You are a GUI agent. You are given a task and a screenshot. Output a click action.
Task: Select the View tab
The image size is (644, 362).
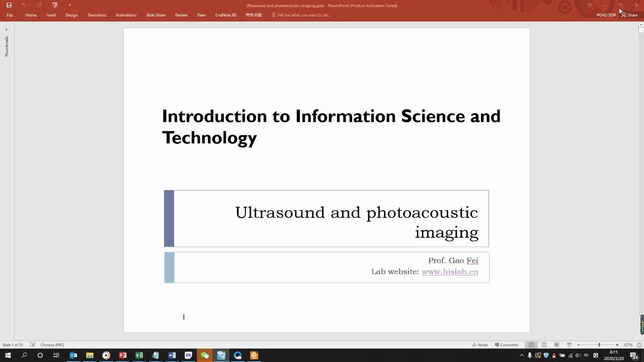(x=201, y=15)
